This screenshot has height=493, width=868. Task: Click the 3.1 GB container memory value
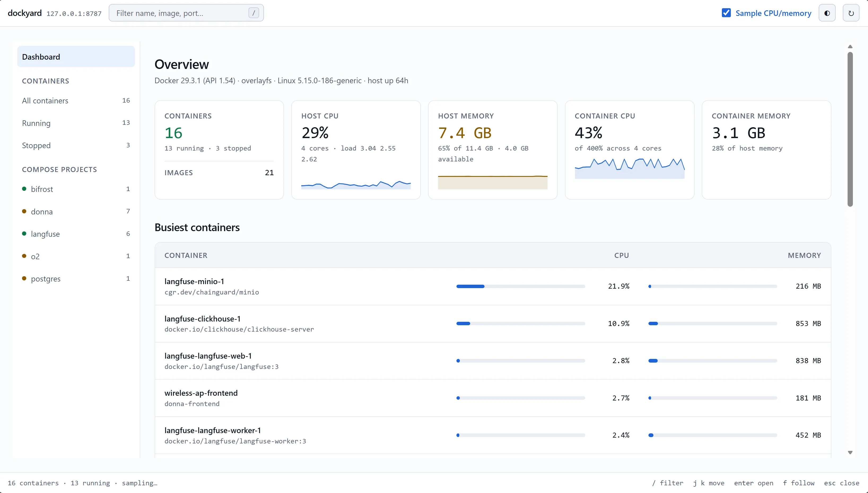[x=739, y=133]
